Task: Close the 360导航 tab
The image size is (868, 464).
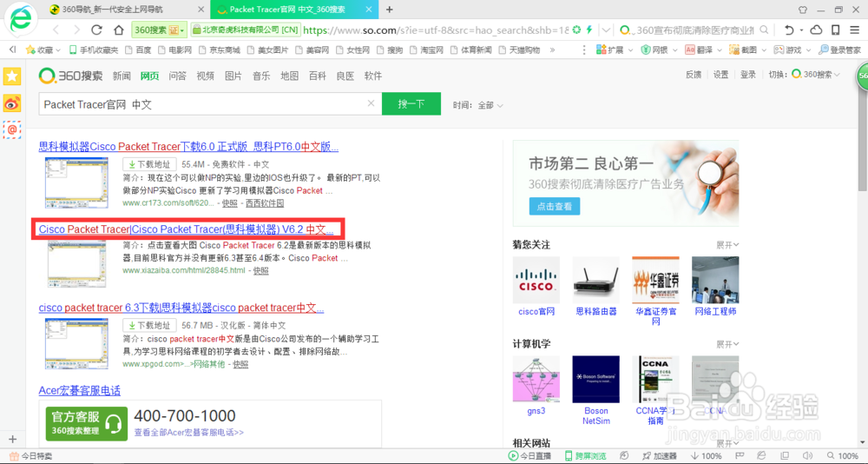Action: tap(202, 10)
